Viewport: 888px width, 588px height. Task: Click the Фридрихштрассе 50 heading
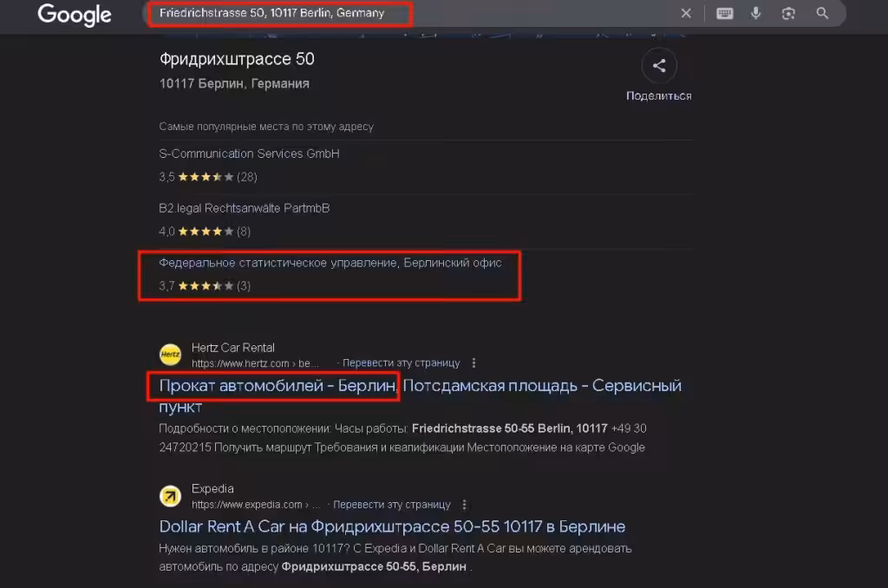(x=237, y=59)
